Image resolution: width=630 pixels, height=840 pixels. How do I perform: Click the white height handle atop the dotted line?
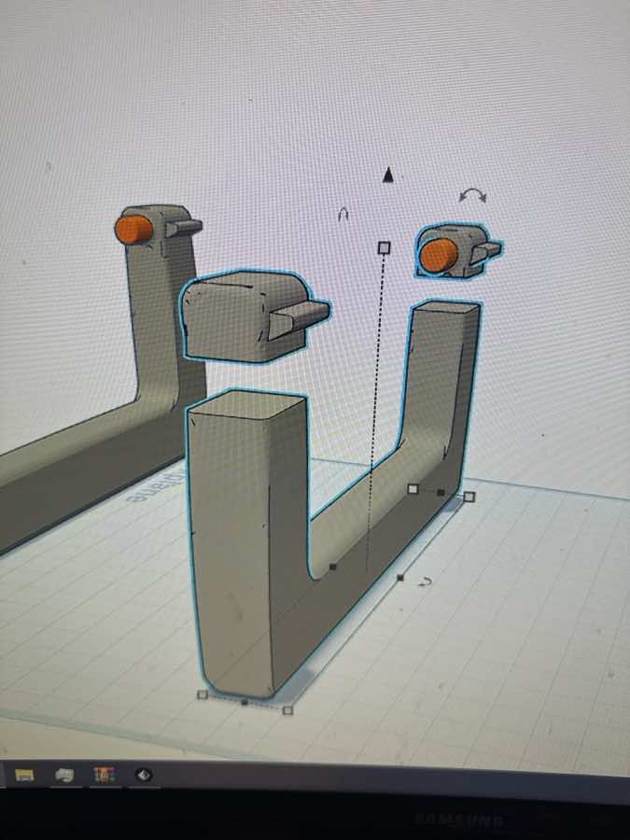click(385, 247)
